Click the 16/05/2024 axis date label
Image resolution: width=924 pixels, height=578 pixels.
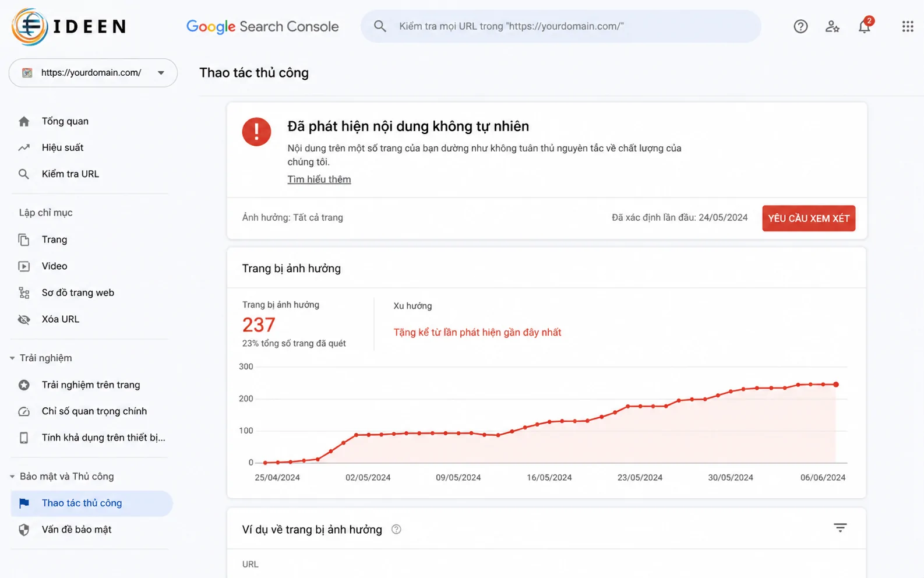click(549, 477)
